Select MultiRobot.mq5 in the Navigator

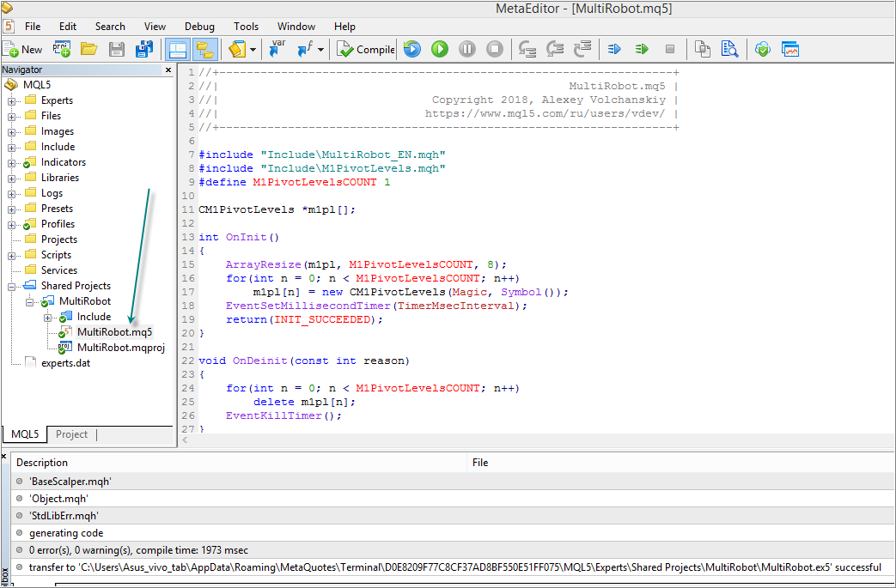[x=114, y=331]
